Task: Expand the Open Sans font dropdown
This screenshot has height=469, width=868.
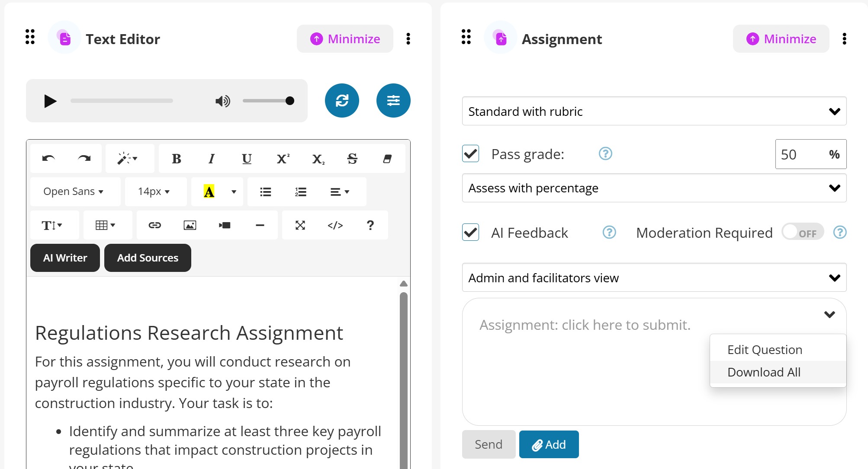Action: (x=74, y=191)
